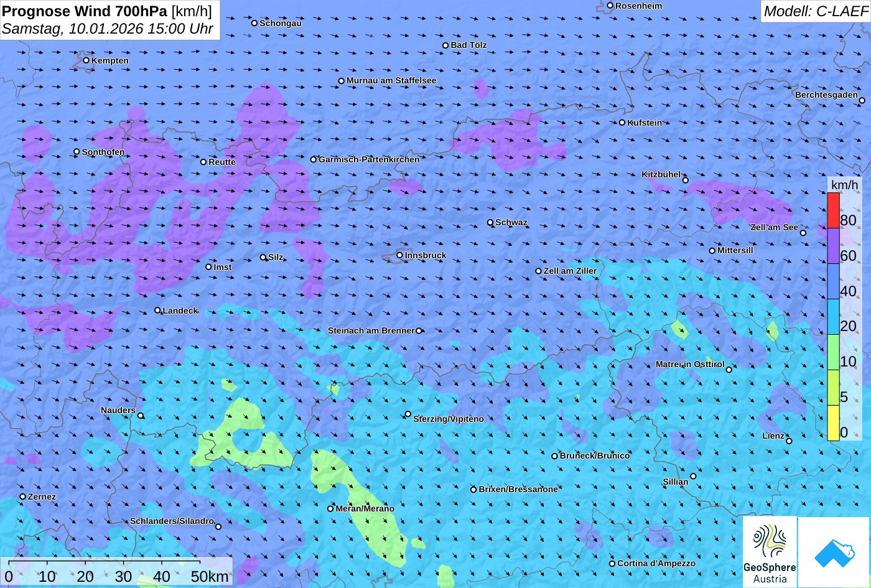Click the Kitzbühel location marker
Image resolution: width=871 pixels, height=588 pixels.
point(686,180)
